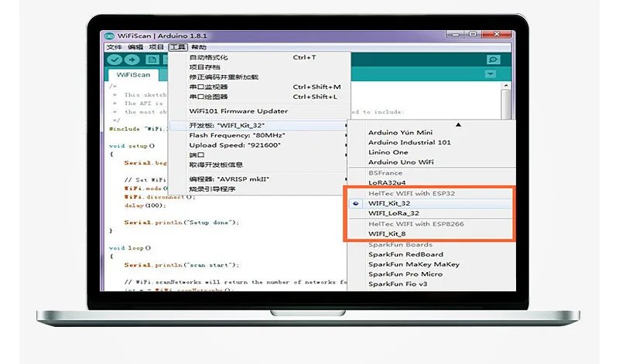This screenshot has height=364, width=619.
Task: Click the Upload arrow toolbar icon
Action: tap(132, 60)
